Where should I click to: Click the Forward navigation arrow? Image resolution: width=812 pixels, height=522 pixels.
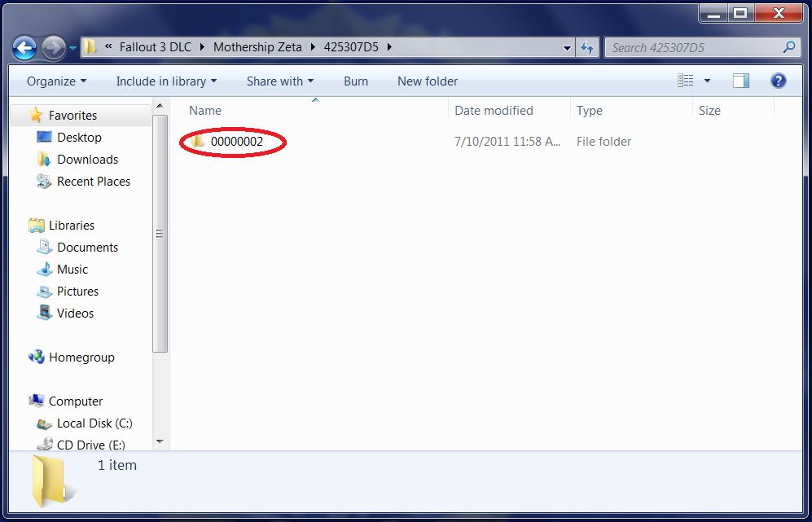pos(54,48)
